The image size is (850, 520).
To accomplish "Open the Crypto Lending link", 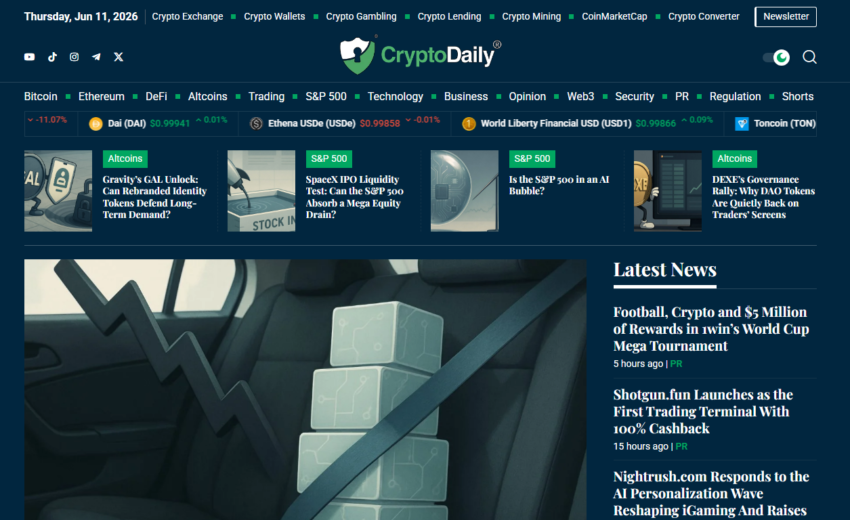I will (449, 17).
